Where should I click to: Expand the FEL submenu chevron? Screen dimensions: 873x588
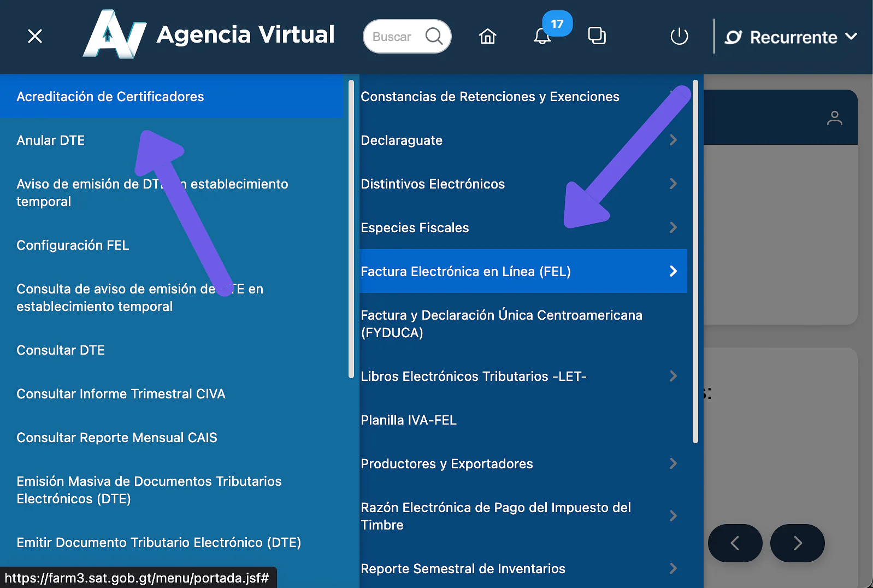click(673, 271)
